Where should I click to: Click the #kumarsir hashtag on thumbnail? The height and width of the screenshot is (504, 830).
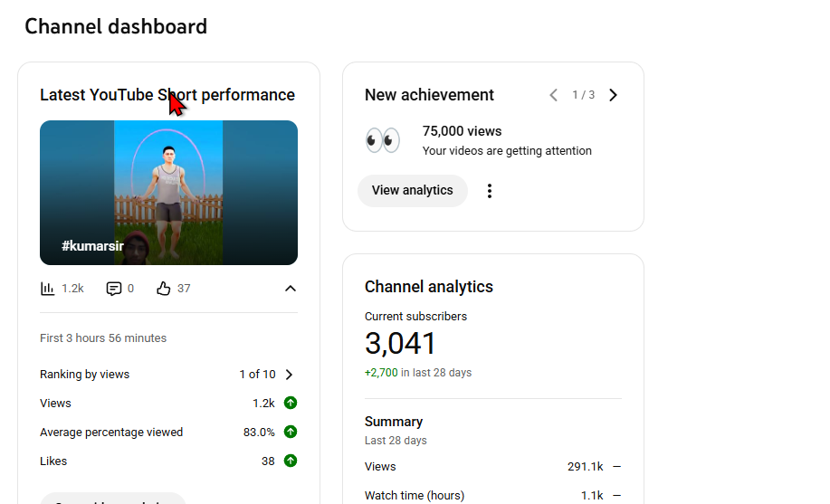[92, 246]
